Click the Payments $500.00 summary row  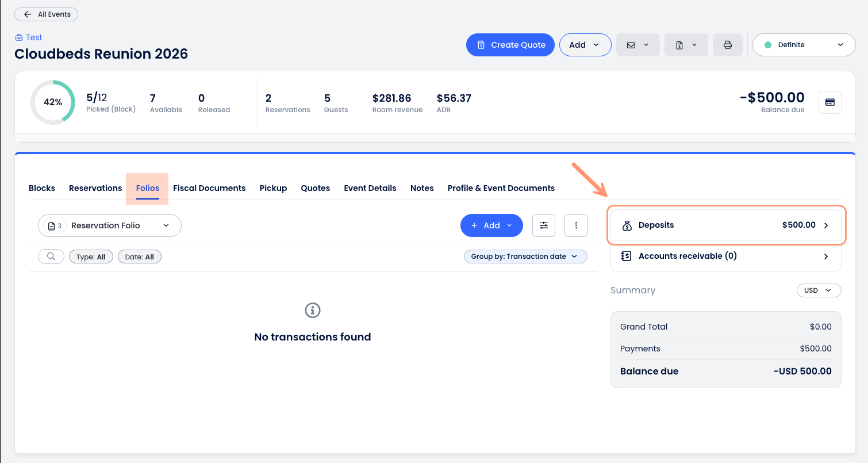726,349
